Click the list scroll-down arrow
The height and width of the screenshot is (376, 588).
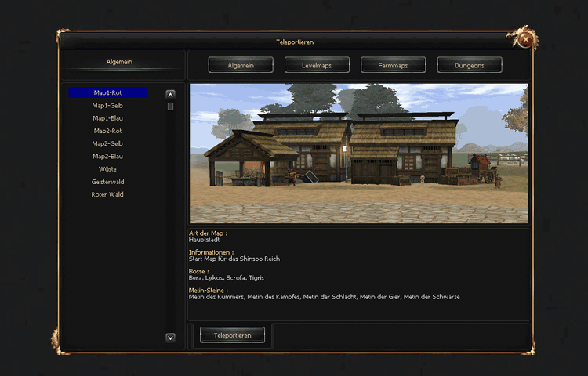tap(171, 338)
